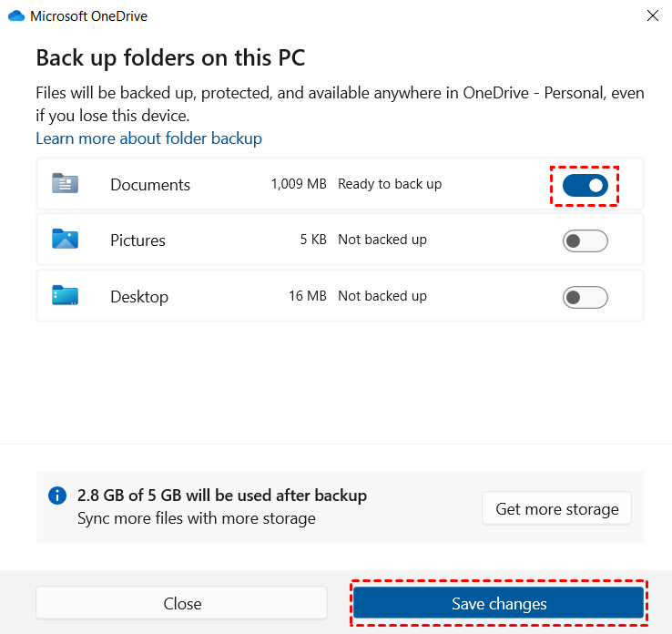Click the 2.8 GB of 5 GB usage text
This screenshot has height=634, width=672.
coord(222,496)
